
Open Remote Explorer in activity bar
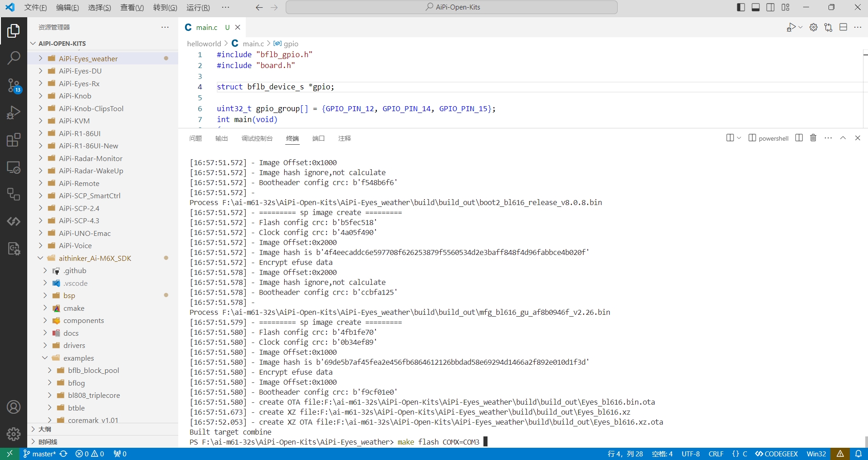[14, 167]
